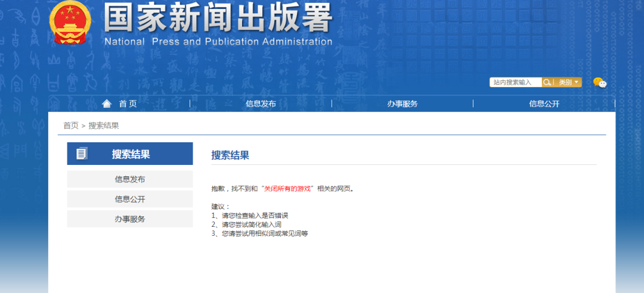Click the document icon in sidebar header
Screen dimensions: 644x293
click(x=82, y=154)
